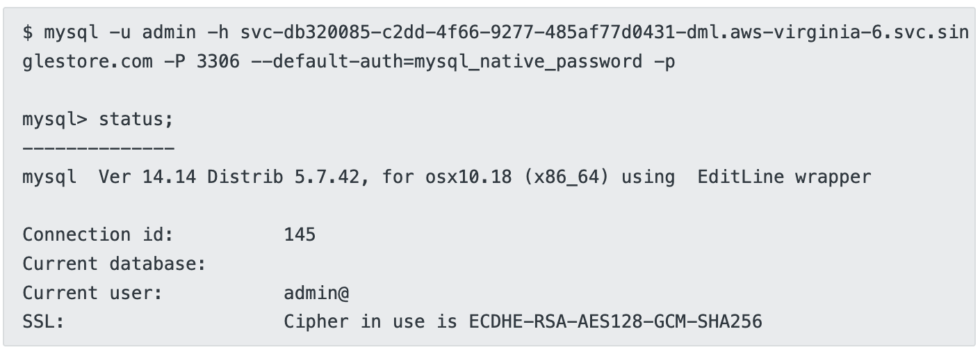Click the mysql command at the prompt
This screenshot has width=980, height=352.
coord(71,32)
